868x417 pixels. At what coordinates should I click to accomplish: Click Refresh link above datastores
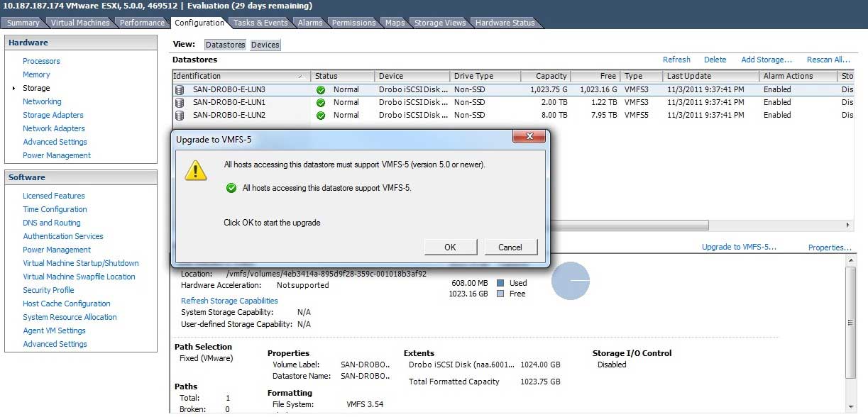tap(676, 60)
